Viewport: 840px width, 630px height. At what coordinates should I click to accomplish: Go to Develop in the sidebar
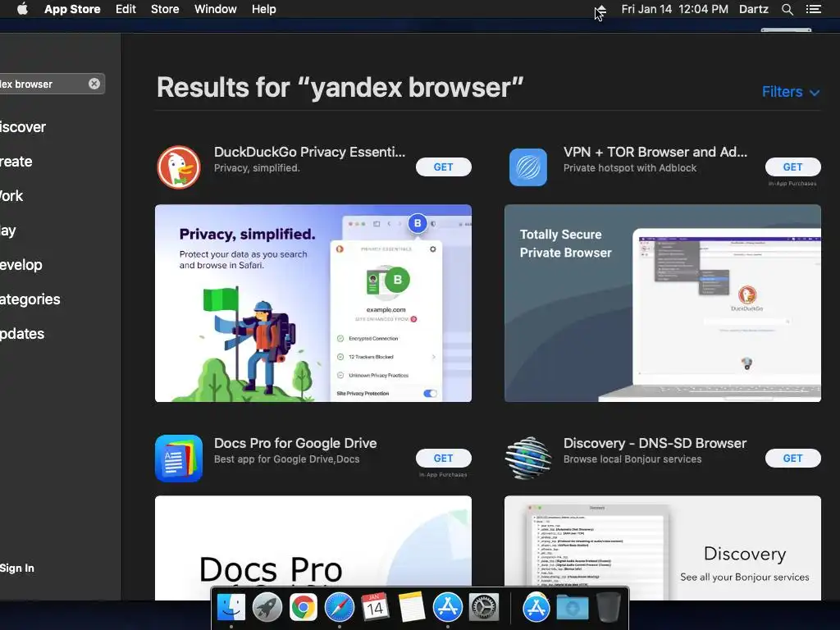tap(21, 265)
